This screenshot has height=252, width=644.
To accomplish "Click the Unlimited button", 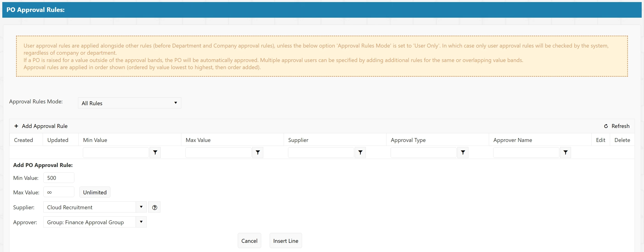I will (95, 192).
